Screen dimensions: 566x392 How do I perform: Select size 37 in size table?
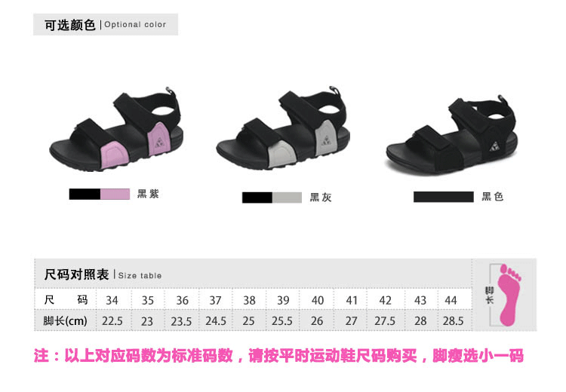[216, 300]
